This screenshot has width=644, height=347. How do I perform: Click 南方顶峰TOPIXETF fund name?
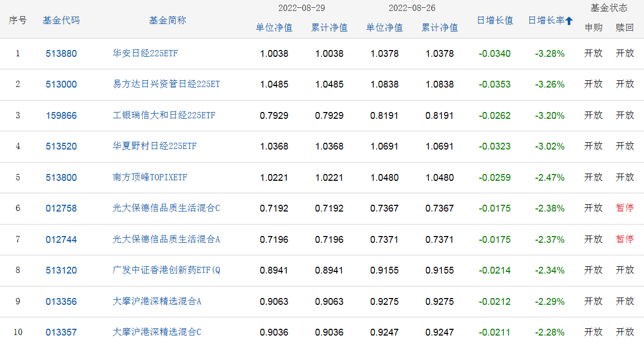(150, 178)
